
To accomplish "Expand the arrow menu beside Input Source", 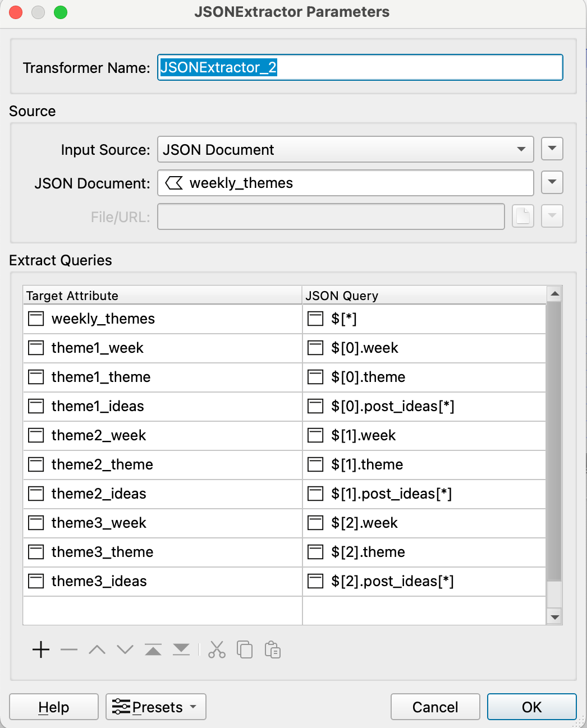I will [552, 149].
